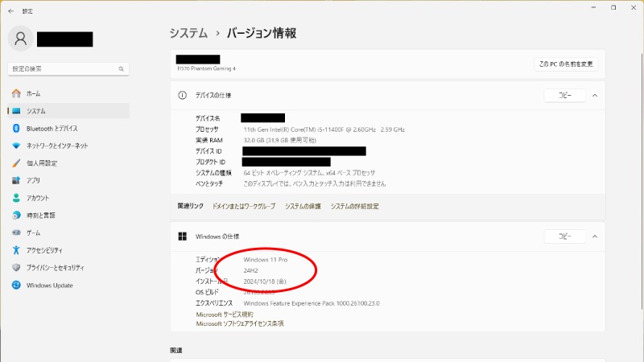Open Personalization brush icon

[15, 163]
